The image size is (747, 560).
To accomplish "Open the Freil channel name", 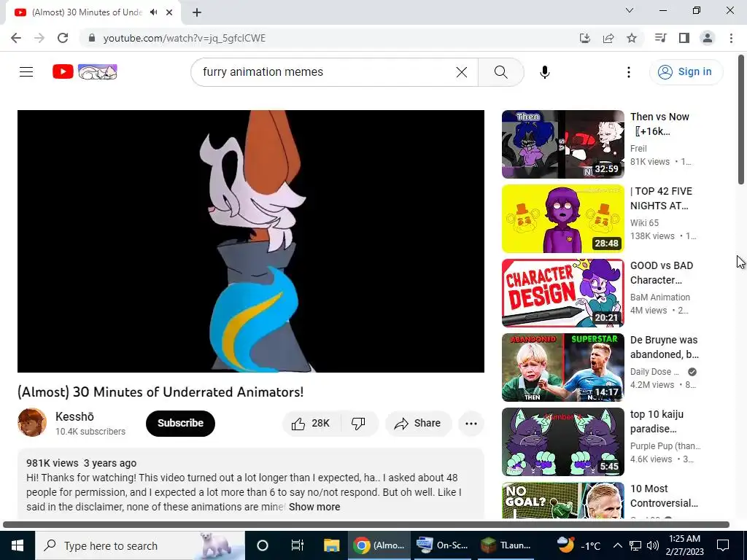I will 638,149.
